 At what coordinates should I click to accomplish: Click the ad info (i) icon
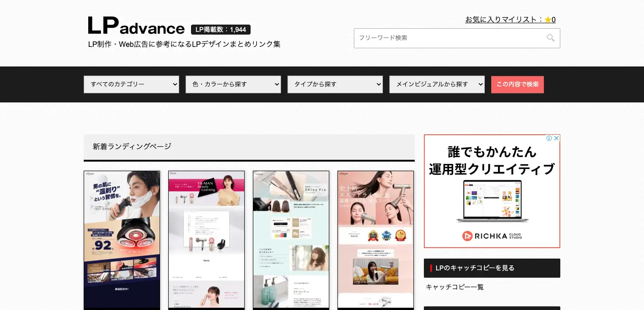point(549,138)
